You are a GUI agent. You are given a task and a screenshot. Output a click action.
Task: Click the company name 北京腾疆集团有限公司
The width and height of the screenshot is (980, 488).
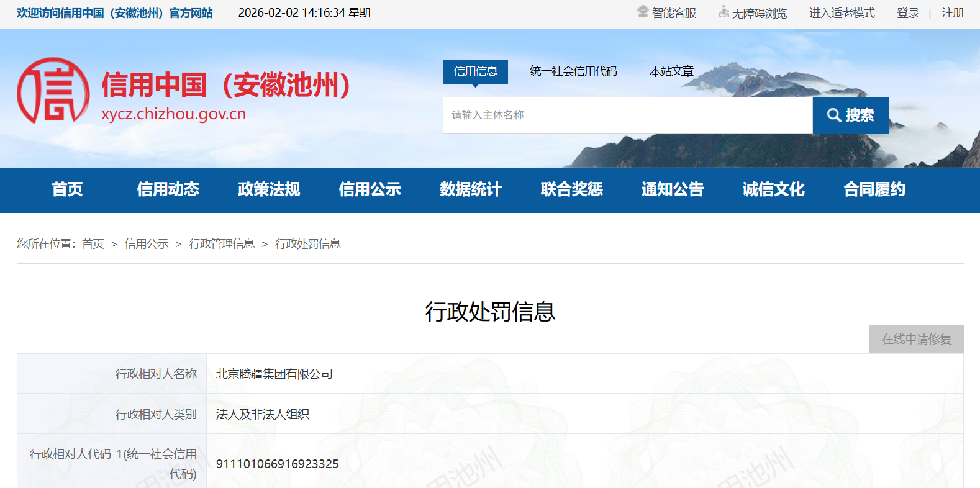pyautogui.click(x=274, y=374)
